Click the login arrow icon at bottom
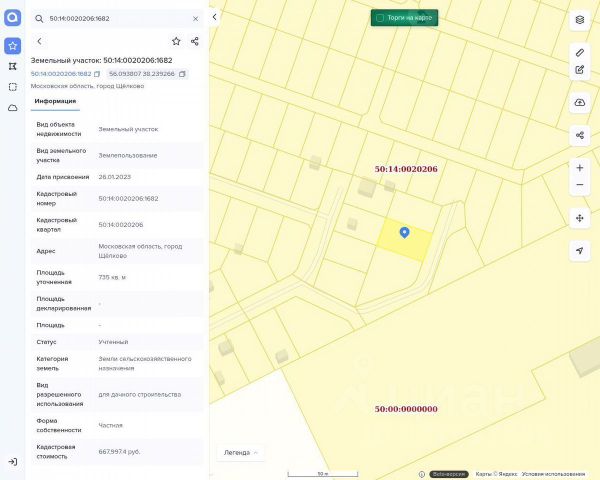The image size is (600, 480). pyautogui.click(x=13, y=462)
